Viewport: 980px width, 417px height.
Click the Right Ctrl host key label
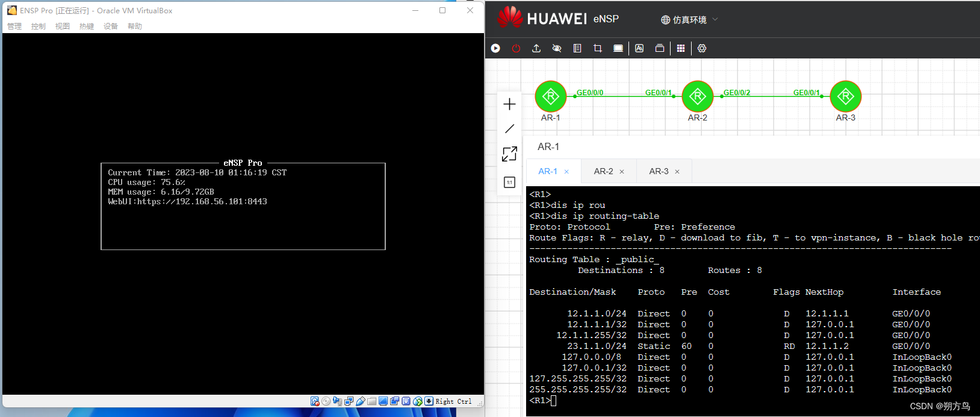click(453, 401)
